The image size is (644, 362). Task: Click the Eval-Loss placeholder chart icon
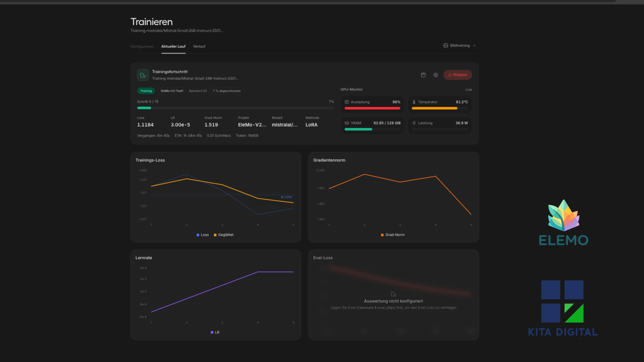pos(393,294)
